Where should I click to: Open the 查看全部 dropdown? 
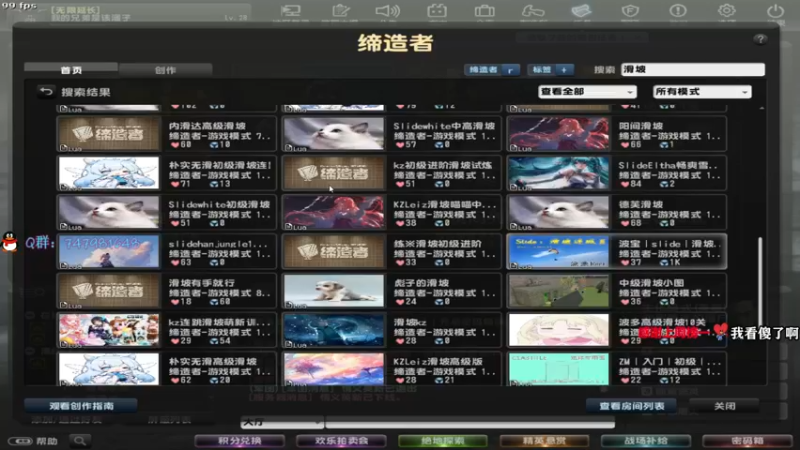(x=587, y=92)
